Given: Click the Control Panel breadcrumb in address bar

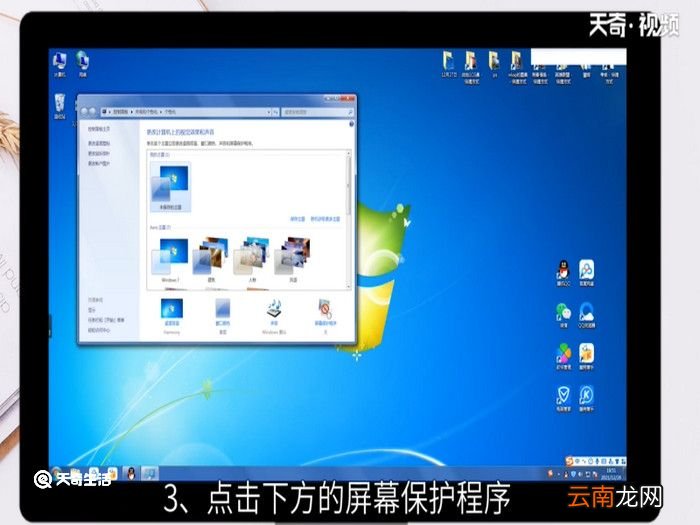Looking at the screenshot, I should [x=120, y=112].
